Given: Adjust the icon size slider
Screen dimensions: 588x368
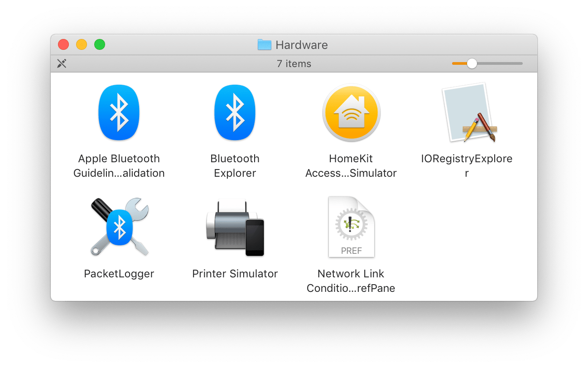Looking at the screenshot, I should (x=472, y=63).
